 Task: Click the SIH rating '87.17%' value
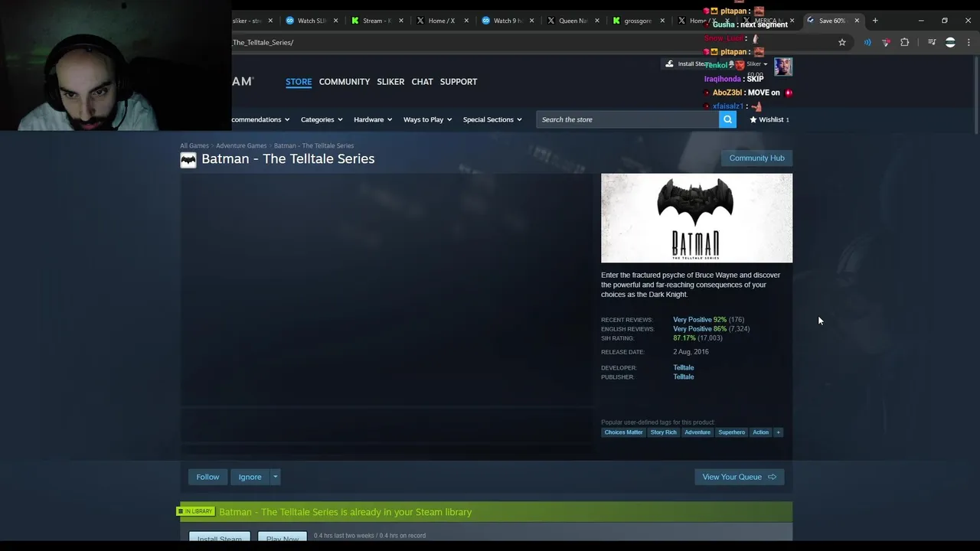684,337
